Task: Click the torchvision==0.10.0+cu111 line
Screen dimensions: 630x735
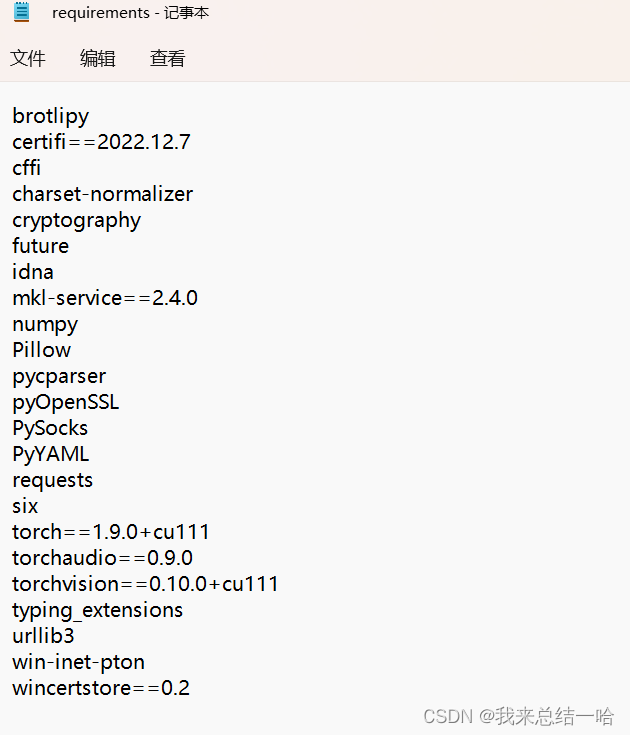Action: click(145, 584)
